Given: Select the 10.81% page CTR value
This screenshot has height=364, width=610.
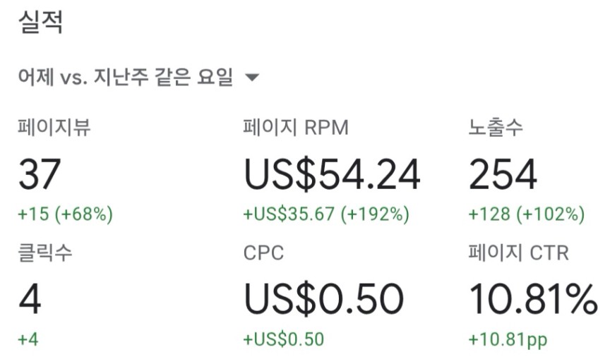Looking at the screenshot, I should [x=533, y=299].
